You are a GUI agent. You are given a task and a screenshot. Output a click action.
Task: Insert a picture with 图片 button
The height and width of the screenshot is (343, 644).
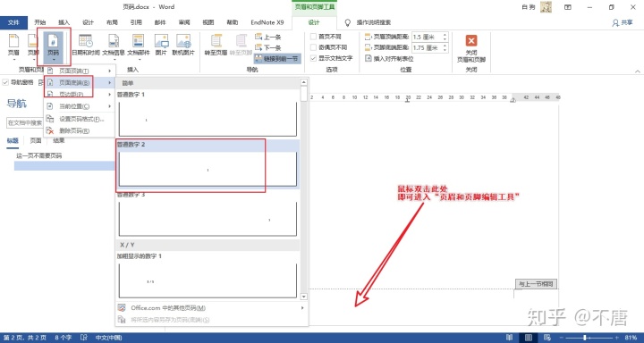161,46
